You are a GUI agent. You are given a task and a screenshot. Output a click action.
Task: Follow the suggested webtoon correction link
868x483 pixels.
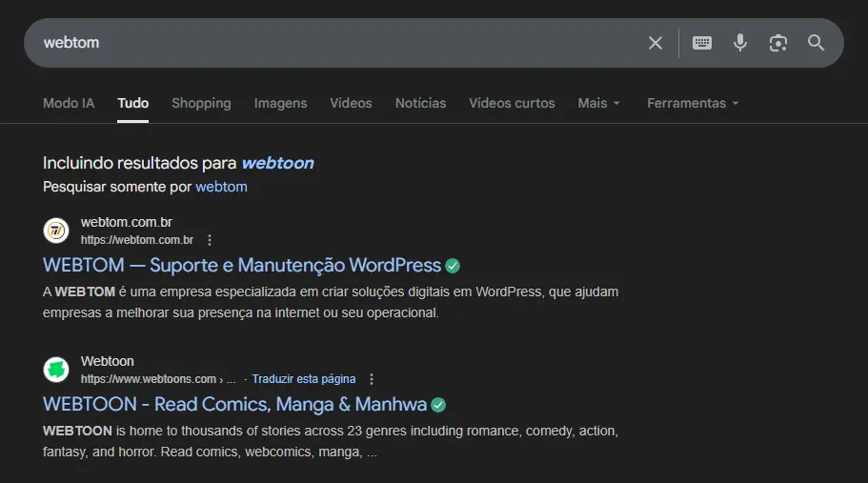click(x=278, y=163)
